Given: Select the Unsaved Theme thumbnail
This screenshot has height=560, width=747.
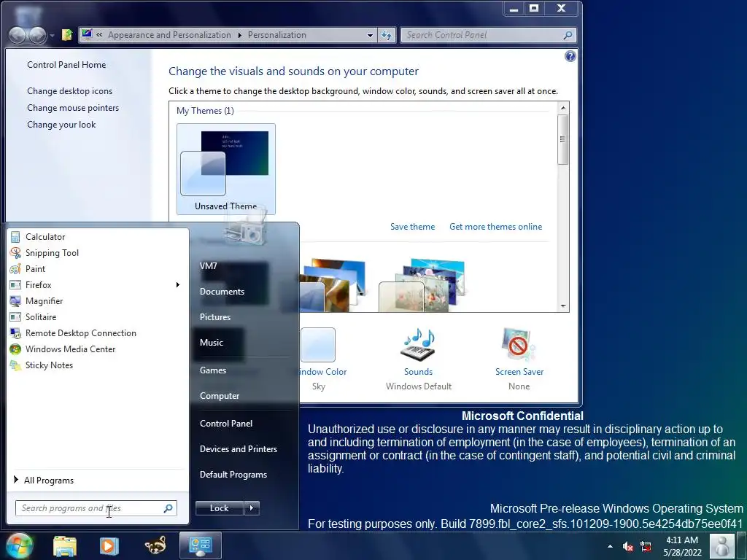Looking at the screenshot, I should click(x=226, y=169).
